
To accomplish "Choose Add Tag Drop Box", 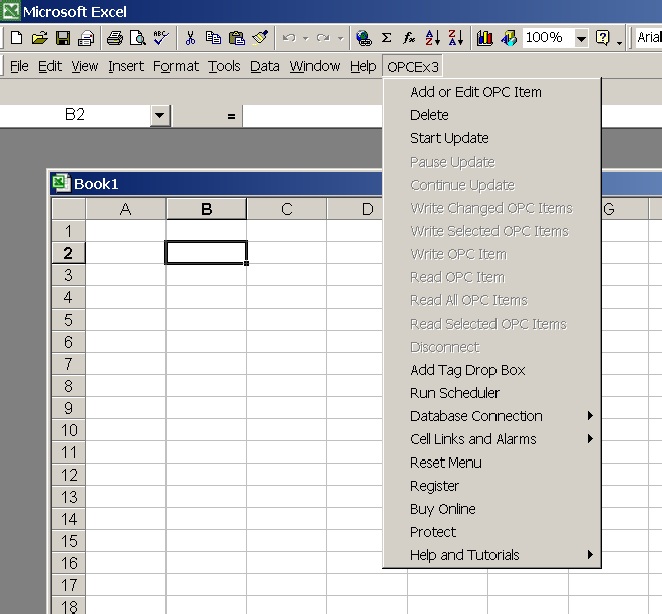I will [492, 370].
